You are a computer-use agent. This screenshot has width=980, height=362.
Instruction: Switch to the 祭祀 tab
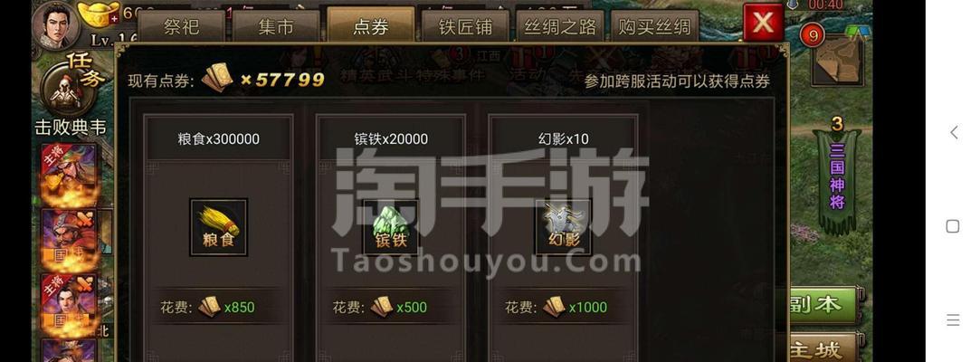coord(181,27)
